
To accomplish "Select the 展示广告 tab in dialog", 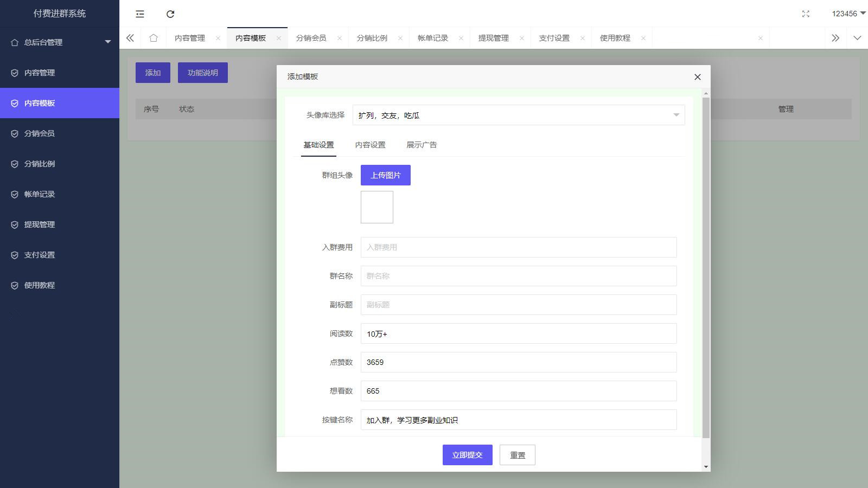I will [x=422, y=145].
